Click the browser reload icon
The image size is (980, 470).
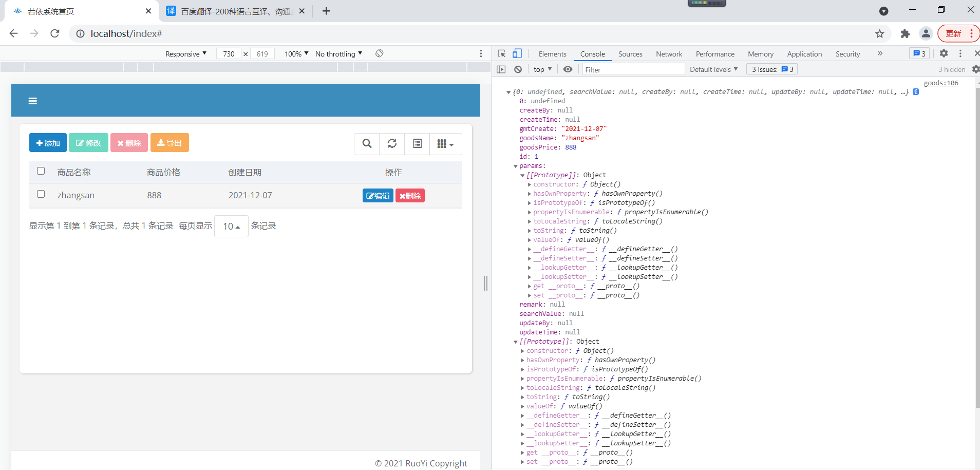[55, 33]
